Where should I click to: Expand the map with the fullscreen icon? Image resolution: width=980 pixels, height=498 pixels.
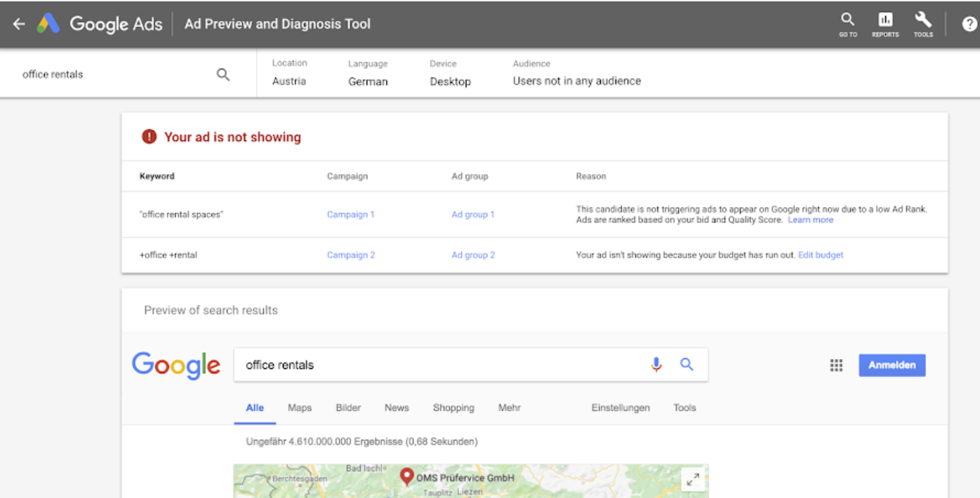pyautogui.click(x=693, y=480)
